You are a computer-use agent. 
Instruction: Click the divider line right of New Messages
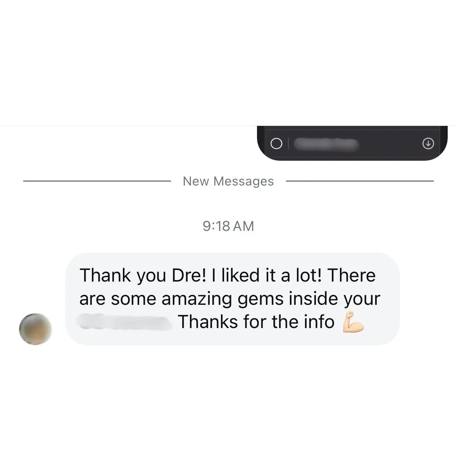(x=360, y=181)
